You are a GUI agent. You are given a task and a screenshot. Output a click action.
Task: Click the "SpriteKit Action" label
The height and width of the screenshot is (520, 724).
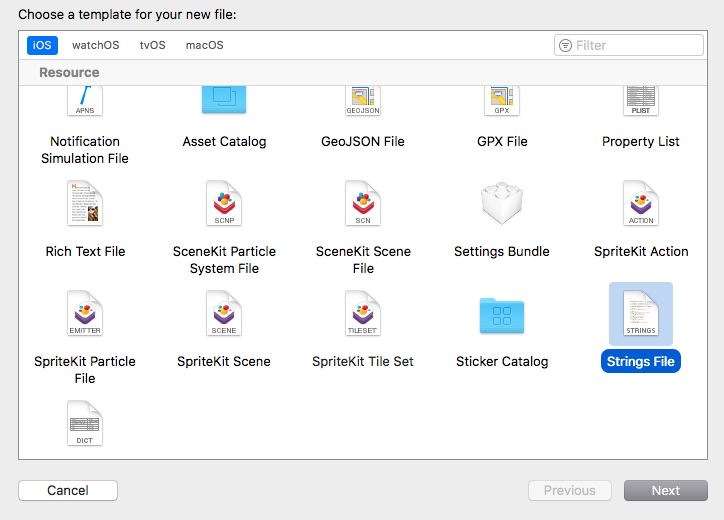641,251
